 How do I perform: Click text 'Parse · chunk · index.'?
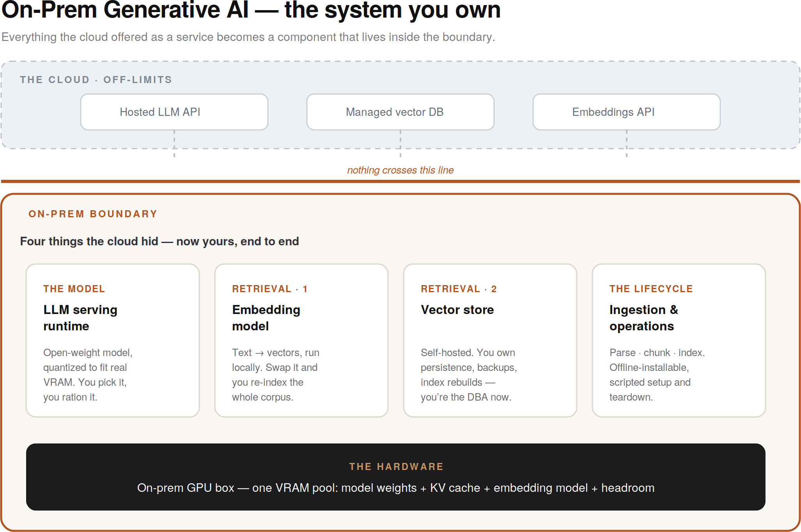pyautogui.click(x=657, y=353)
